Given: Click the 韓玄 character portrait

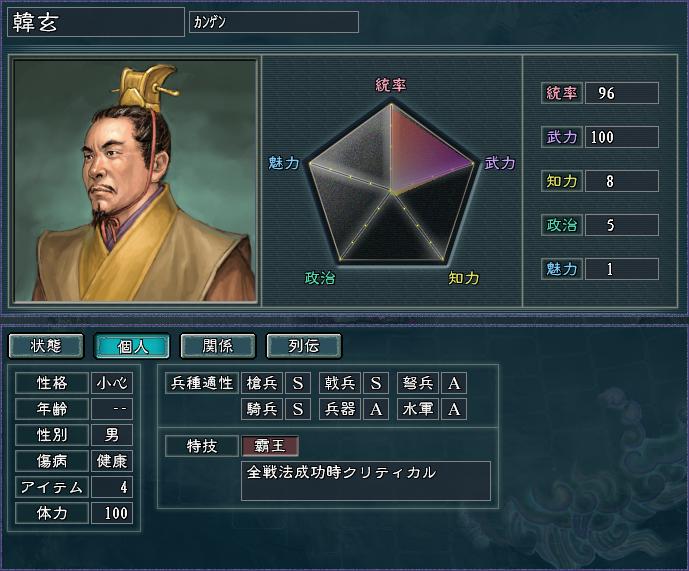Looking at the screenshot, I should pos(135,181).
